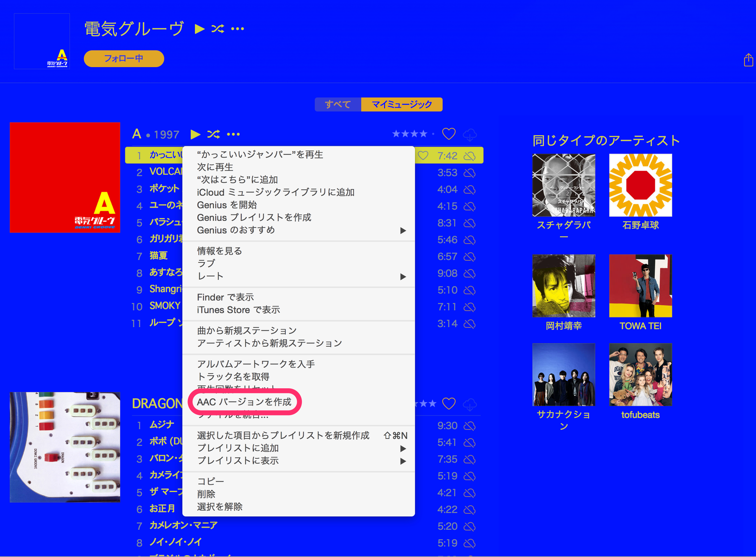This screenshot has height=557, width=756.
Task: Switch to the マイミュージック tab
Action: (402, 104)
